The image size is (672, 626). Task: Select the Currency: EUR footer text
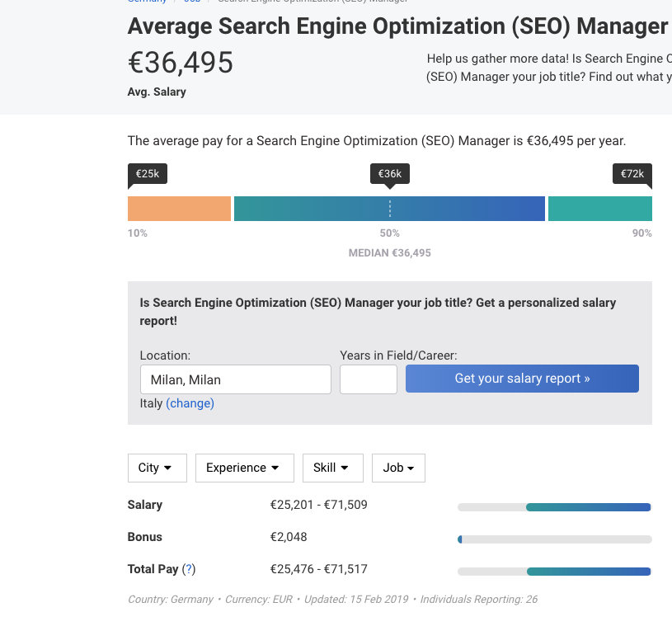[259, 600]
